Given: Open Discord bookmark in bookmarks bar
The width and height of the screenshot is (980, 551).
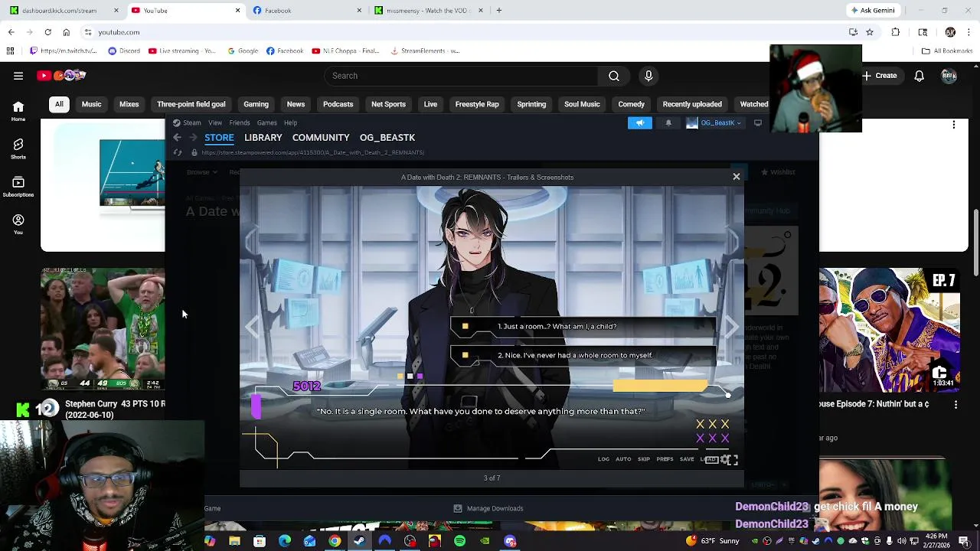Looking at the screenshot, I should (124, 51).
